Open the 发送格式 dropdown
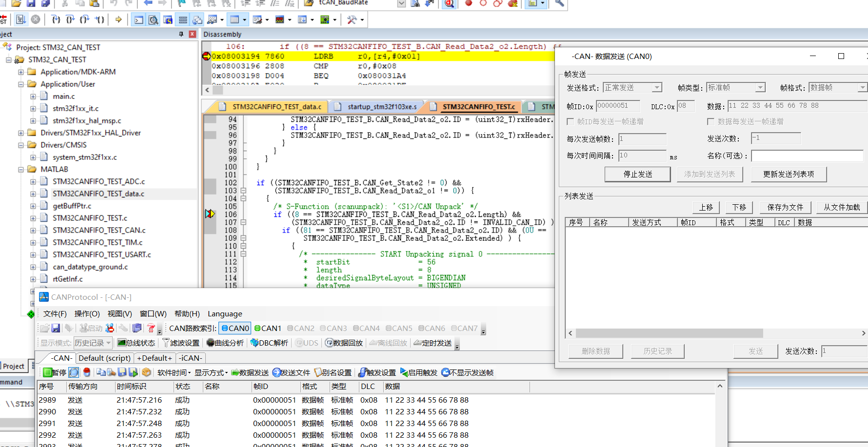The image size is (868, 447). click(657, 88)
